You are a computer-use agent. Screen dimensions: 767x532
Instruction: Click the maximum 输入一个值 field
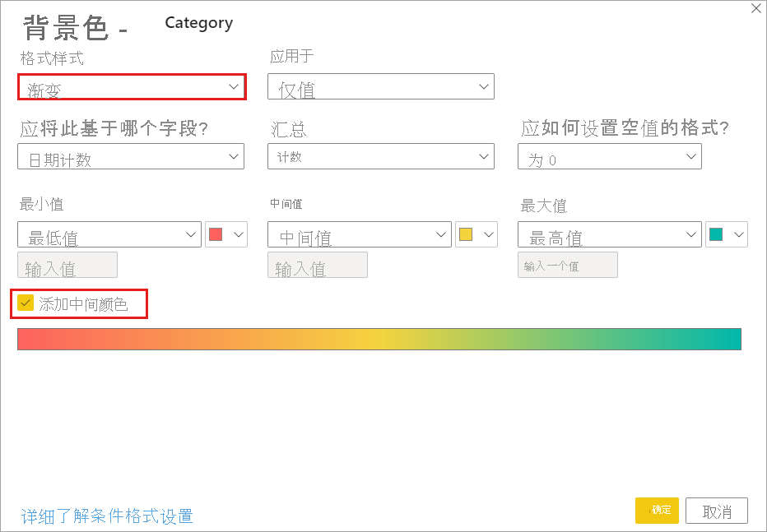point(567,265)
